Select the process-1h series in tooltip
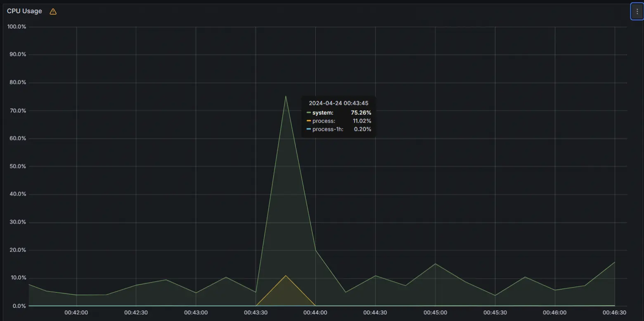Viewport: 644px width, 321px height. pyautogui.click(x=328, y=129)
